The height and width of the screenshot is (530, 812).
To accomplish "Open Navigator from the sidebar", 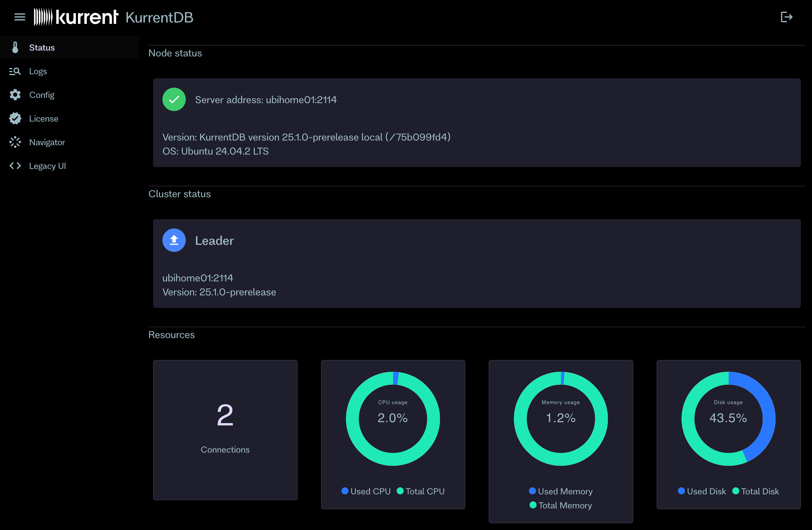I will pyautogui.click(x=47, y=142).
